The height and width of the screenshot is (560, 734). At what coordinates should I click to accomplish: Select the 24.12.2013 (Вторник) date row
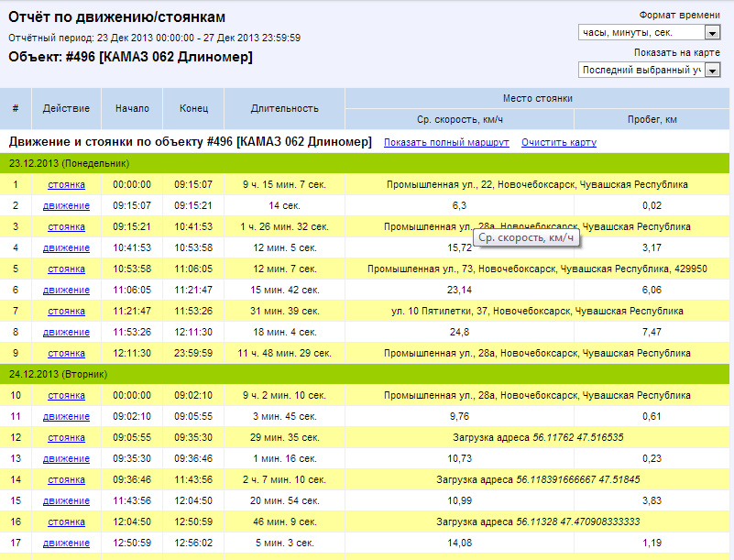coord(367,374)
